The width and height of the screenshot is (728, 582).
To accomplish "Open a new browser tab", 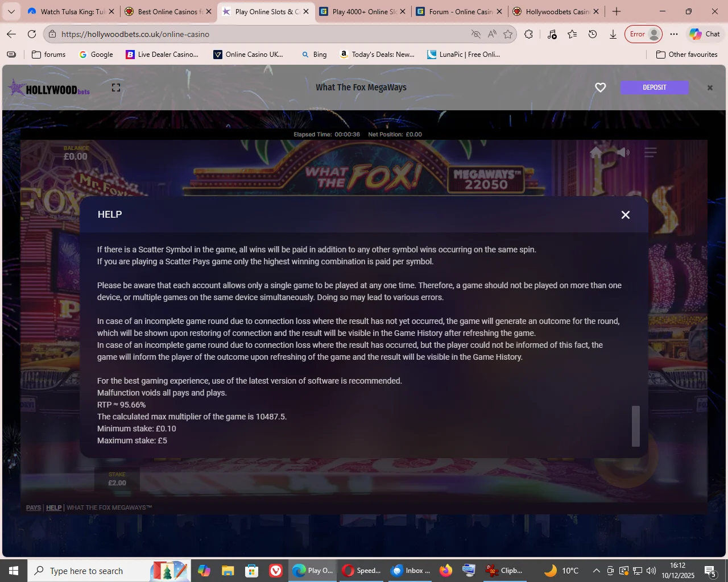I will pyautogui.click(x=617, y=11).
